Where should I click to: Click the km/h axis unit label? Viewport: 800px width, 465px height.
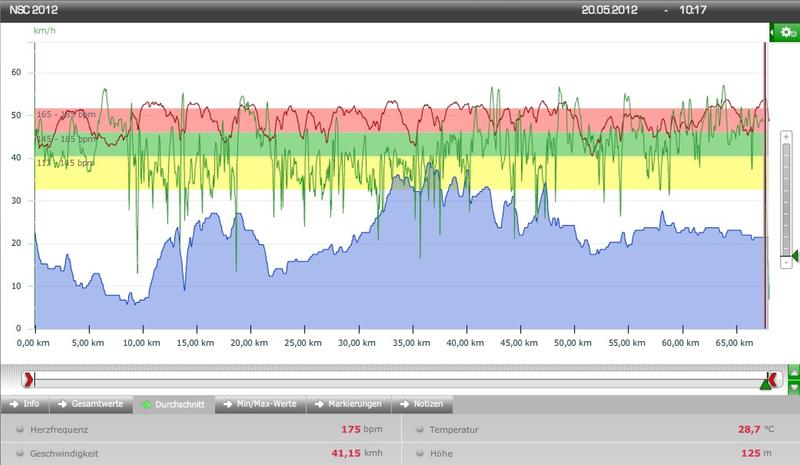tap(44, 31)
